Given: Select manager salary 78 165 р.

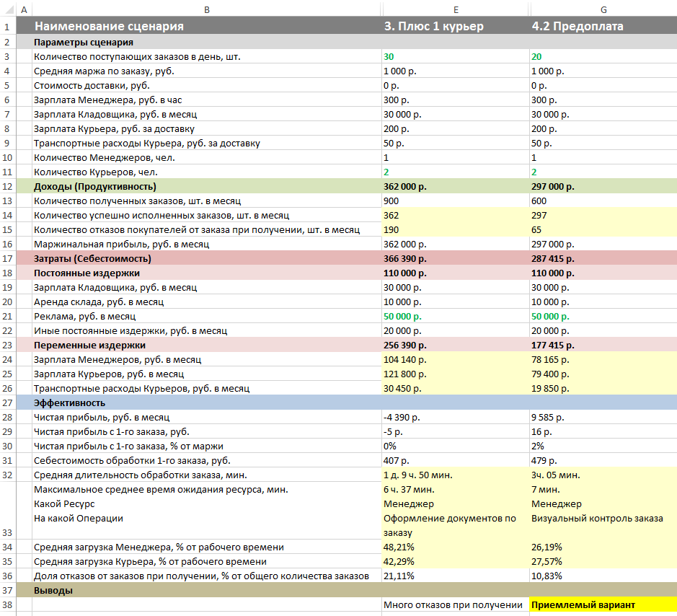Looking at the screenshot, I should click(x=550, y=359).
